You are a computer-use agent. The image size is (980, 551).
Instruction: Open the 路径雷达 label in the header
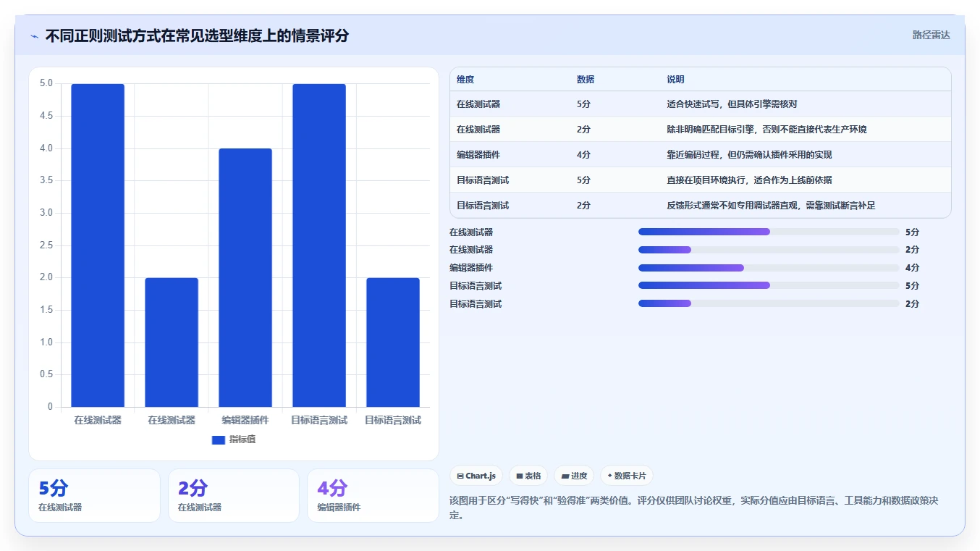click(931, 35)
